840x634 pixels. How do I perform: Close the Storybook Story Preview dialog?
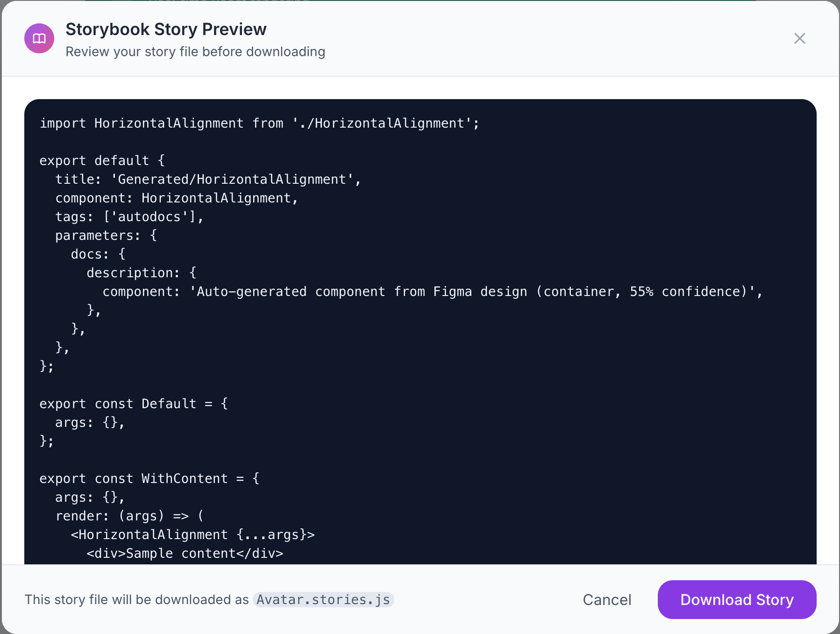point(800,38)
